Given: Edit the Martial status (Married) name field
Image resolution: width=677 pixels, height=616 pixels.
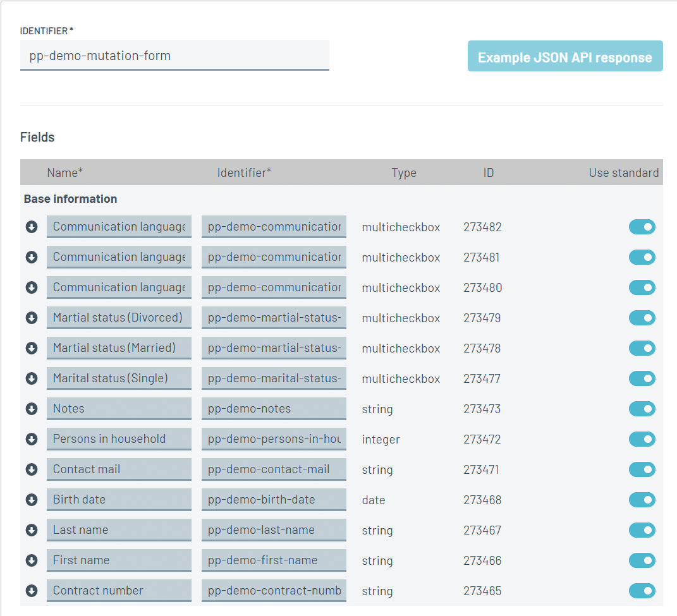Looking at the screenshot, I should (119, 348).
